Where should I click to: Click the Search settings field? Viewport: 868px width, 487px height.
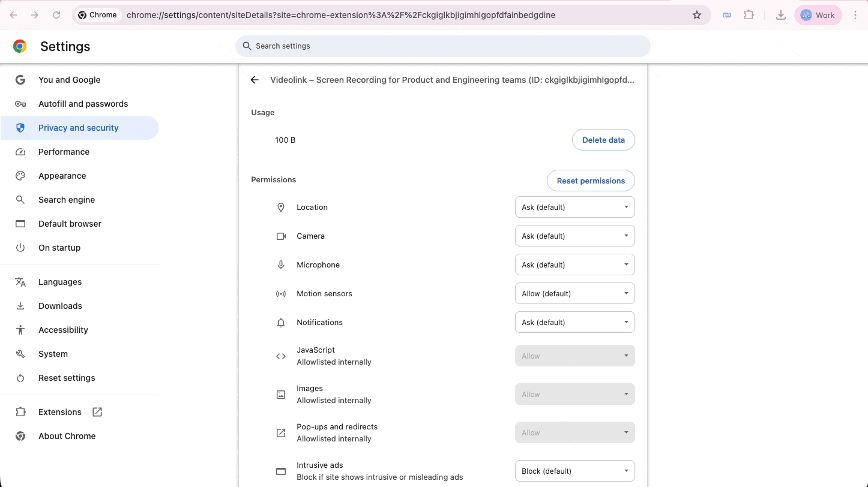point(443,46)
